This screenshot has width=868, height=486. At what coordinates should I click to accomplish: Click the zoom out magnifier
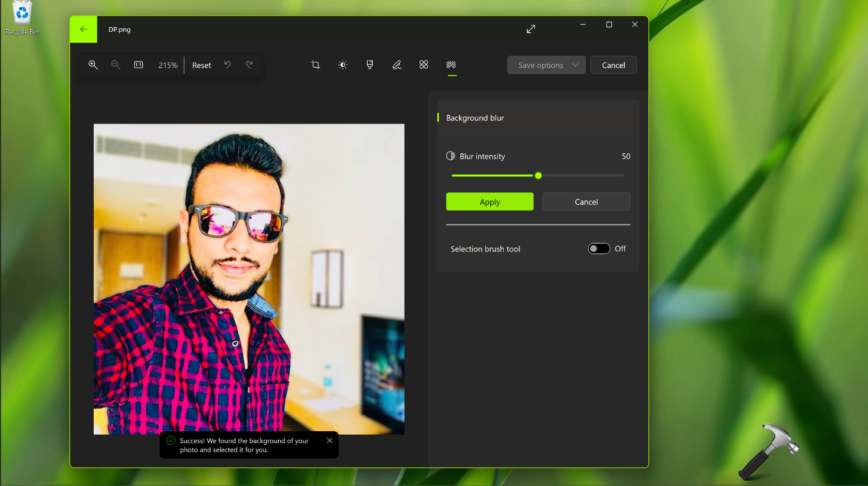[x=115, y=64]
